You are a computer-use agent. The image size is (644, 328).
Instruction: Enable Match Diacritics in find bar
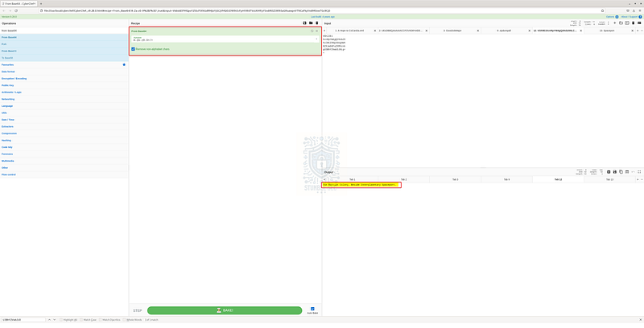100,319
